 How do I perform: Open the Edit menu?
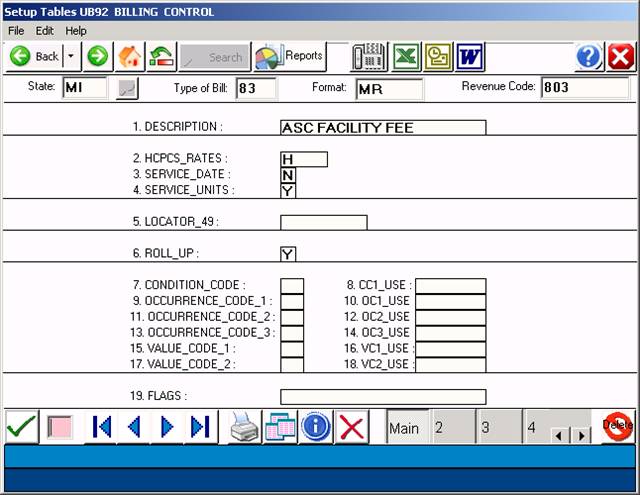coord(45,31)
